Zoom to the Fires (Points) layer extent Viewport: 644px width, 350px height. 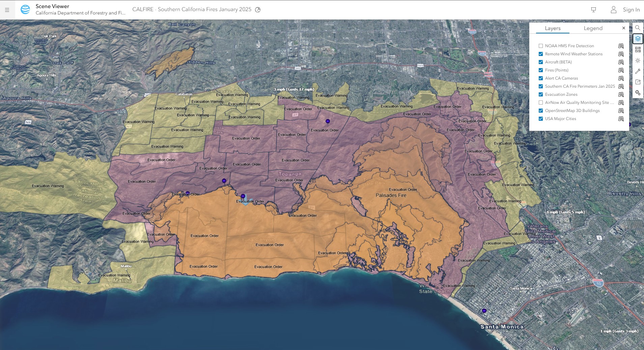[621, 70]
